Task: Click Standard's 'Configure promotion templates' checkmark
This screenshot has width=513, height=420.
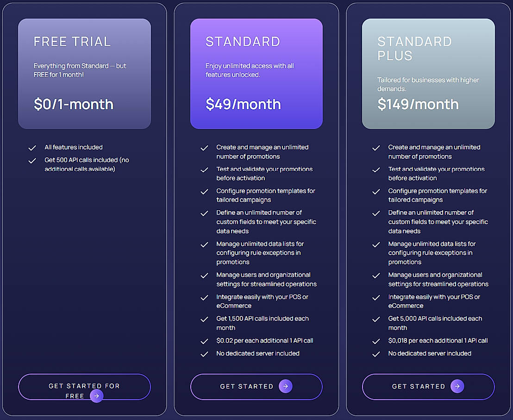Action: (204, 191)
